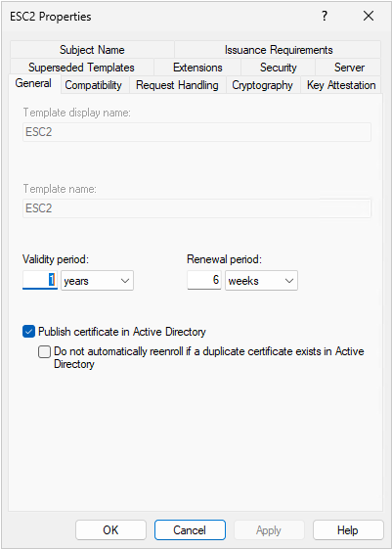Screen dimensions: 392x549
Task: Uncheck Publish certificate in Active Directory
Action: pyautogui.click(x=28, y=331)
